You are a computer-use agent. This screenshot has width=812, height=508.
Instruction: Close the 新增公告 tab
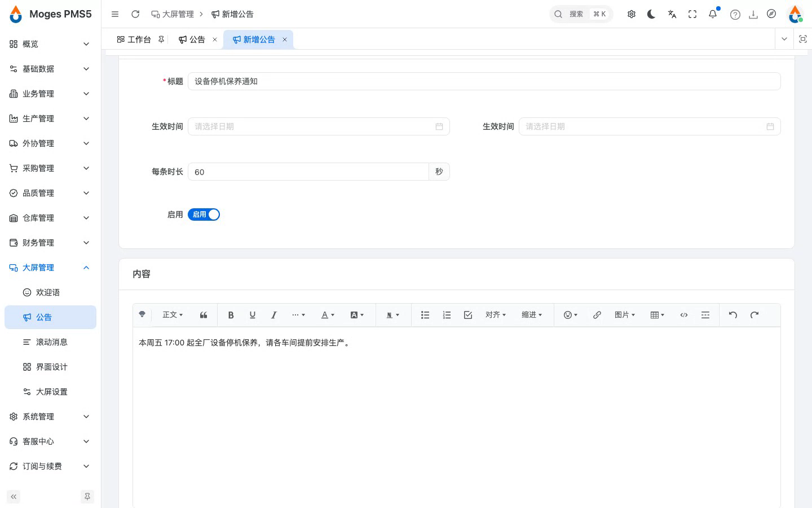point(285,40)
